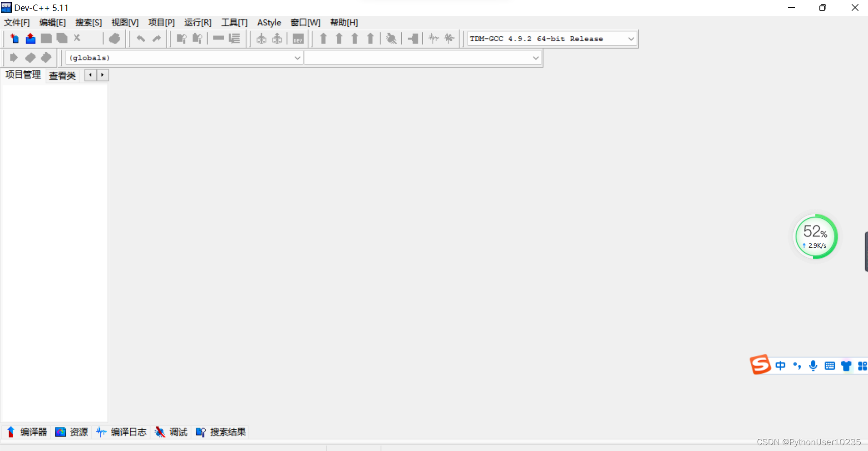Click the Undo arrow icon
The image size is (868, 451).
pyautogui.click(x=141, y=39)
